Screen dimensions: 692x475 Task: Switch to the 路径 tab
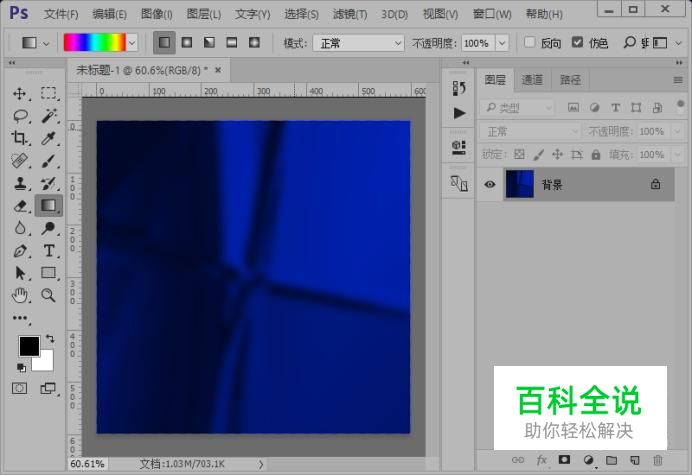click(x=570, y=80)
